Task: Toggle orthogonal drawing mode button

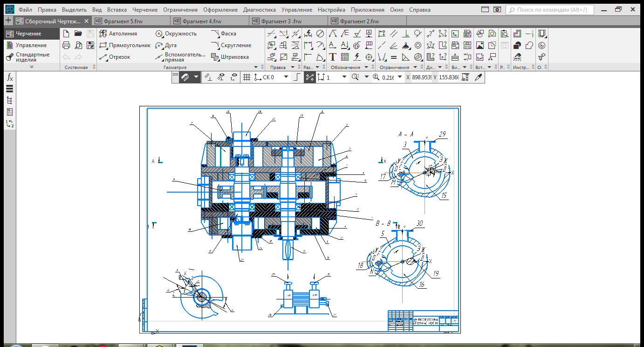Action: point(296,77)
